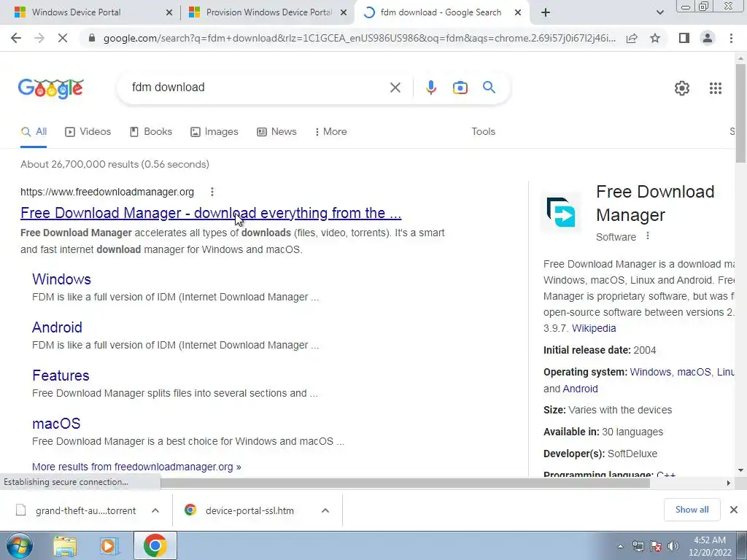Open the Free Download Manager result title
This screenshot has height=560, width=747.
coord(211,213)
